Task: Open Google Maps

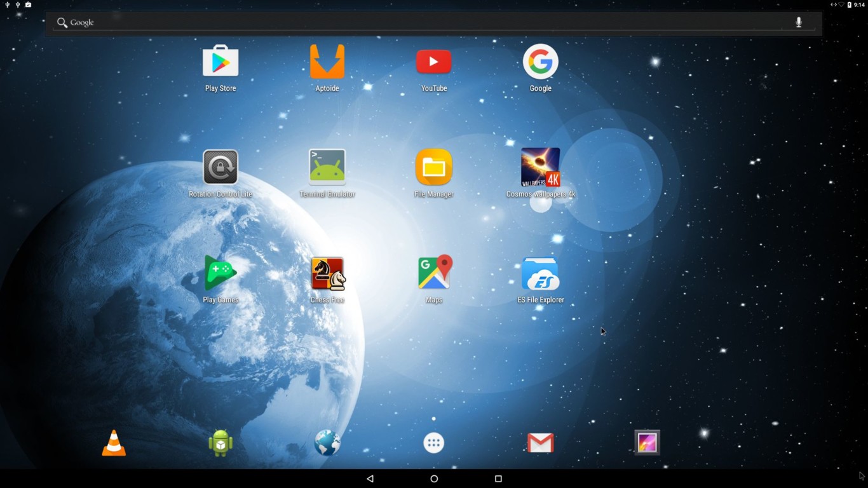Action: (434, 273)
